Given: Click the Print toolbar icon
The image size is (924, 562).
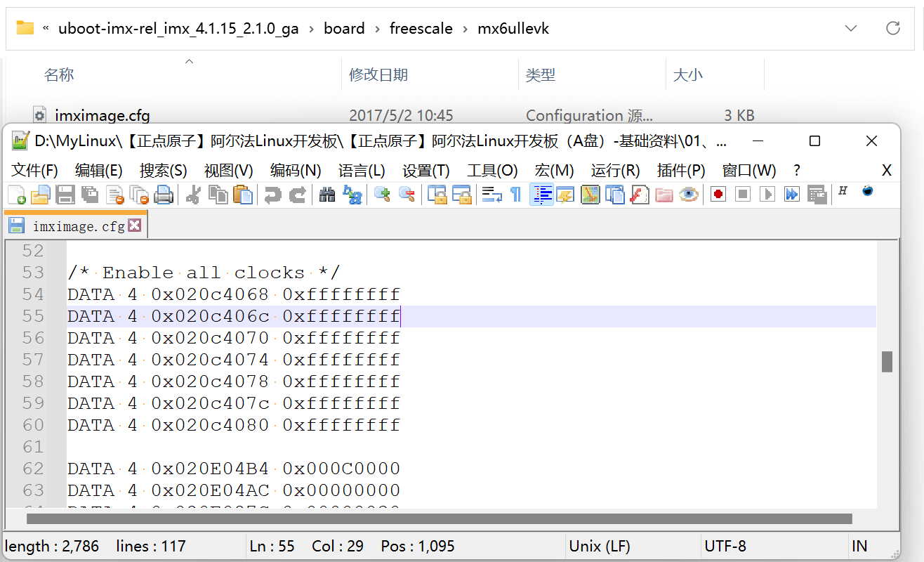Looking at the screenshot, I should click(164, 195).
